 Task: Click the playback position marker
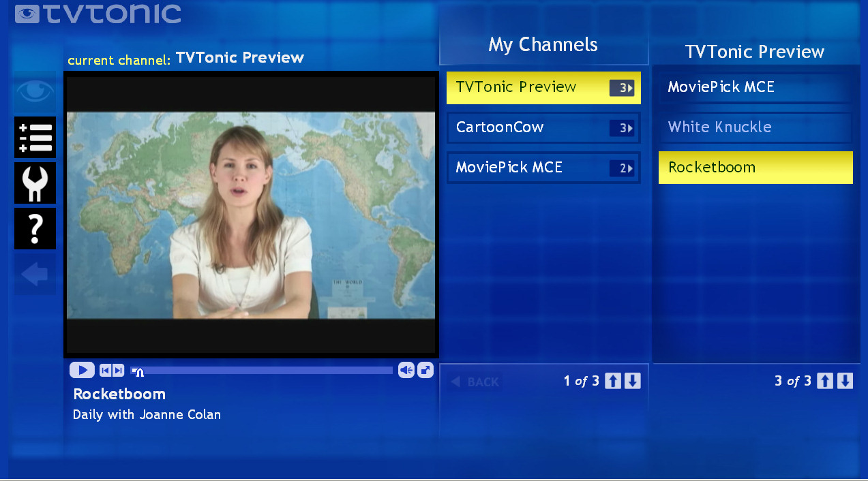(x=139, y=372)
